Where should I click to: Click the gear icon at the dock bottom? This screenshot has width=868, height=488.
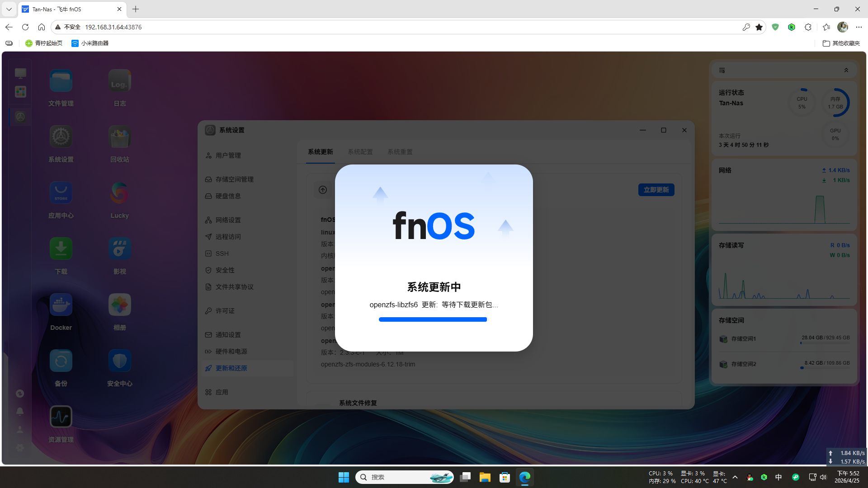click(20, 448)
